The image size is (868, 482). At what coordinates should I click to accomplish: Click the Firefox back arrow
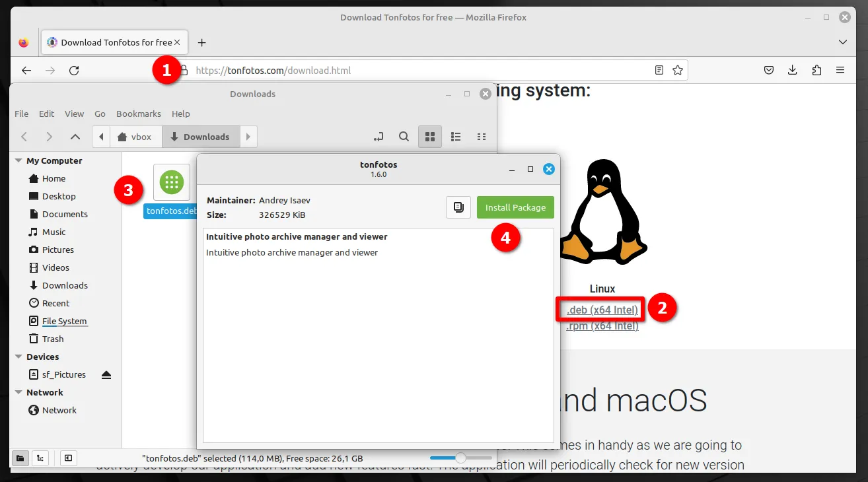click(26, 70)
